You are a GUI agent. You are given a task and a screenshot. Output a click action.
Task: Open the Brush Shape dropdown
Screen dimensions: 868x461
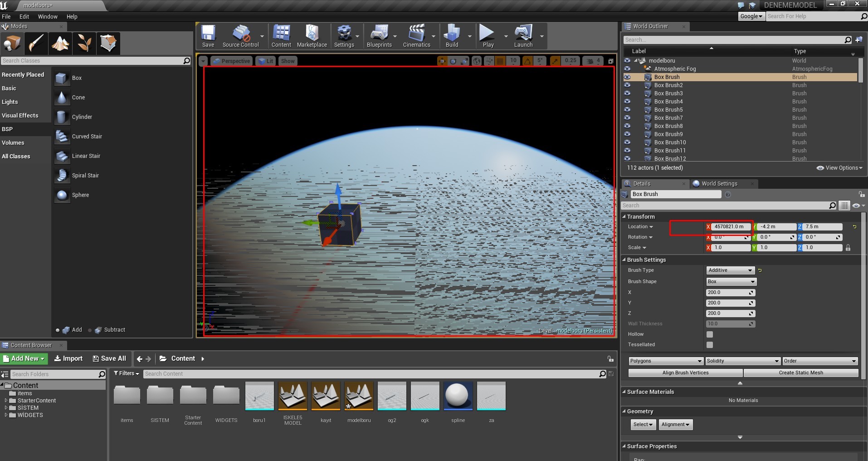click(x=731, y=282)
